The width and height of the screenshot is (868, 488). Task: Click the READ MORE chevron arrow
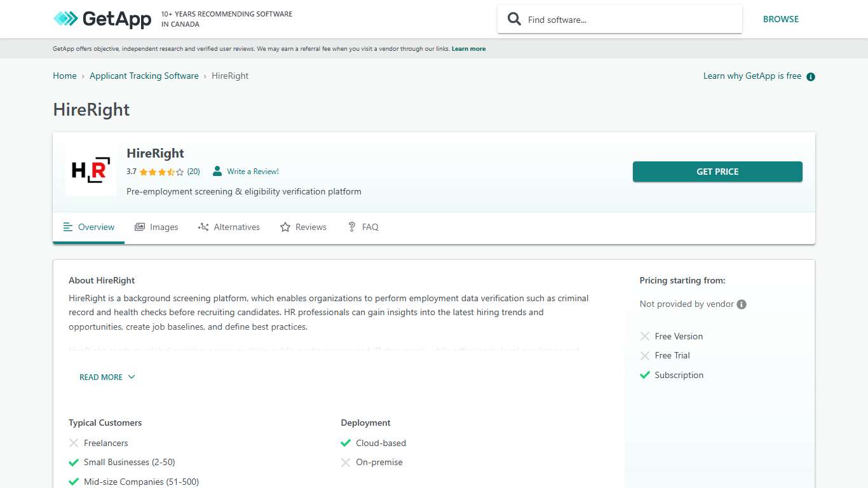tap(132, 377)
